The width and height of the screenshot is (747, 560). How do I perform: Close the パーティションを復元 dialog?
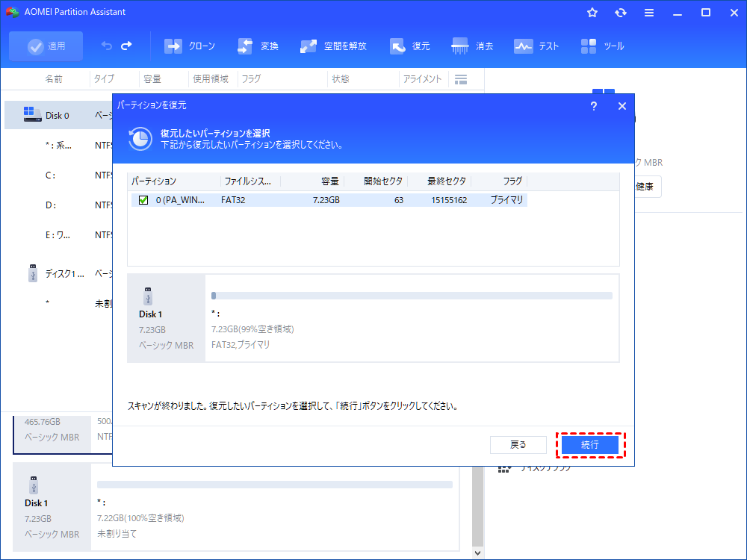pyautogui.click(x=622, y=106)
